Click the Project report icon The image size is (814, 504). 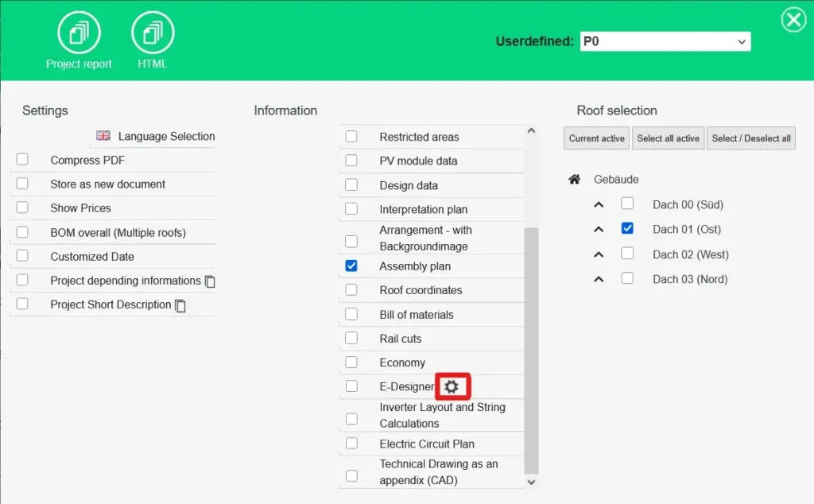click(x=79, y=33)
